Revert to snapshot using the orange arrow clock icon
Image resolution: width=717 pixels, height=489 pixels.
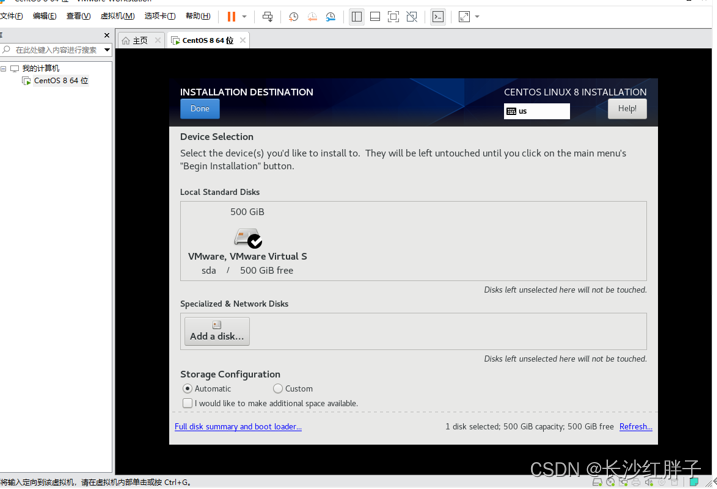click(312, 17)
